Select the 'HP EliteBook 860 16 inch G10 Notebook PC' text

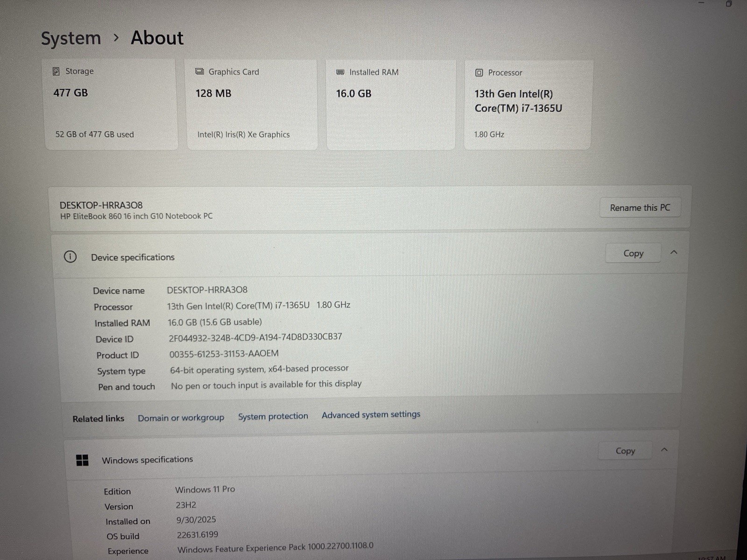pos(136,216)
